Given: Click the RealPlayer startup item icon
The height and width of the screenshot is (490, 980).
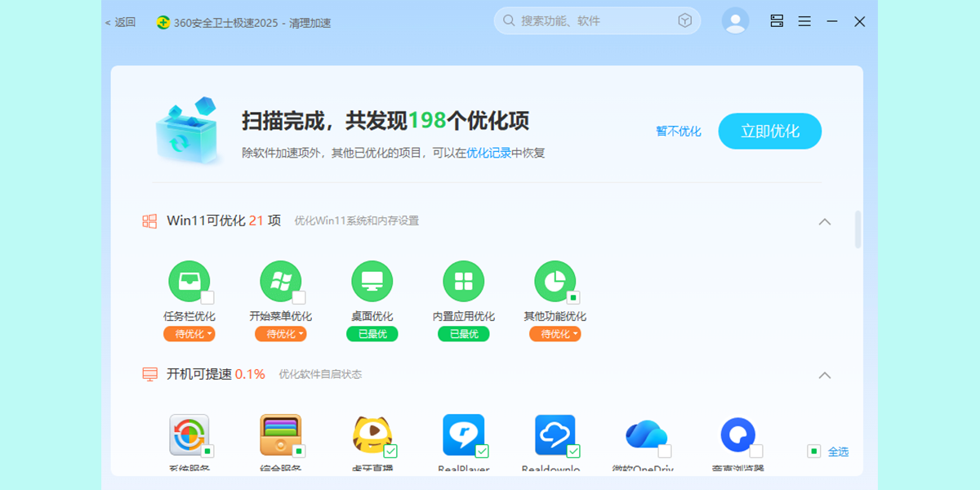Looking at the screenshot, I should [463, 434].
